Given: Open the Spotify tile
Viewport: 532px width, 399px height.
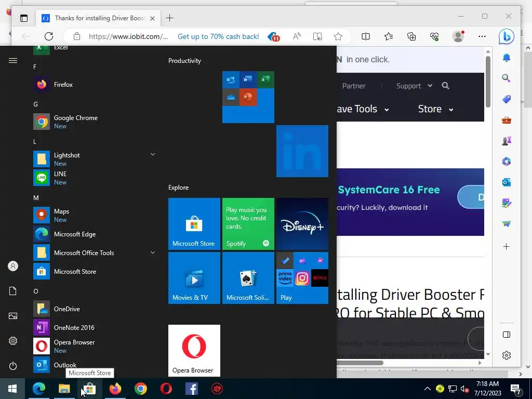Looking at the screenshot, I should click(248, 224).
